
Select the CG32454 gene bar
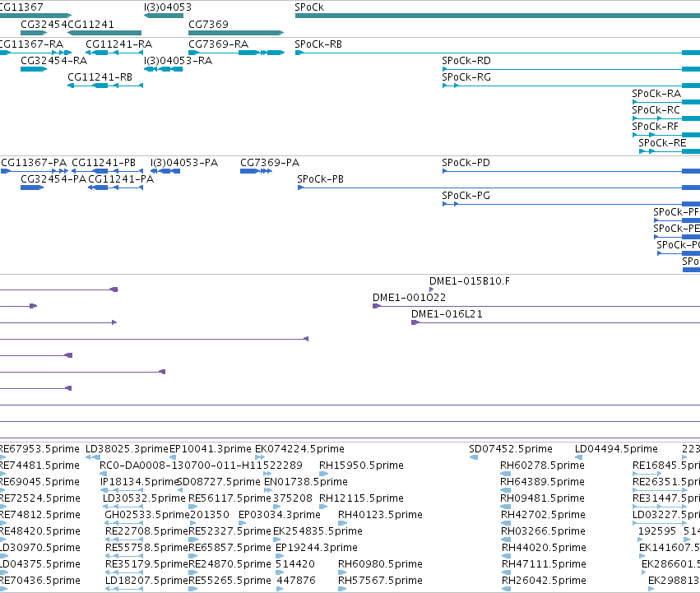tap(34, 33)
